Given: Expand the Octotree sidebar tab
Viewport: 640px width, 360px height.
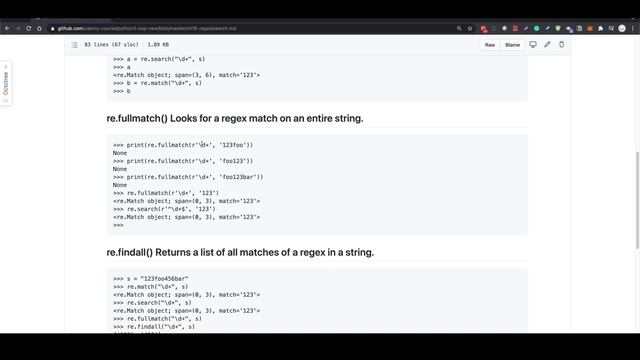Looking at the screenshot, I should [x=6, y=83].
